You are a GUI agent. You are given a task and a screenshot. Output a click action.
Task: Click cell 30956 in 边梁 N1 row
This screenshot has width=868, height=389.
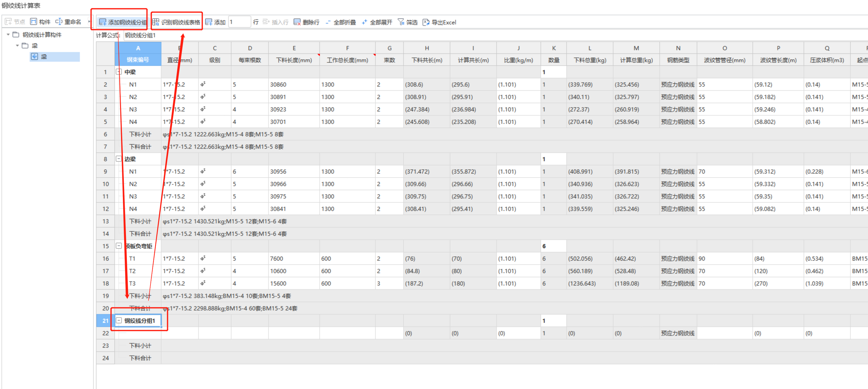point(294,171)
